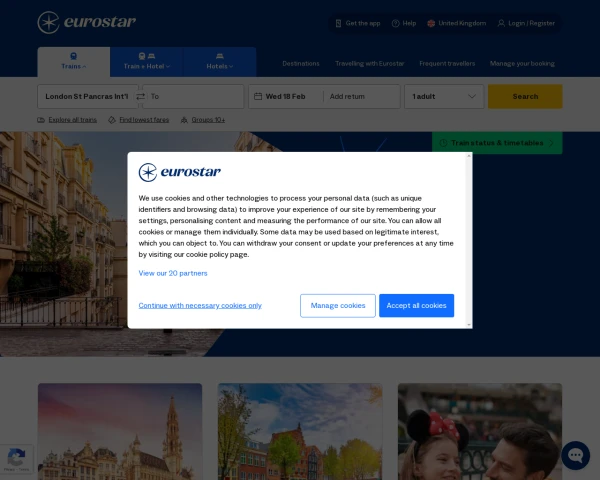Select the Wed 18 Feb departure date
This screenshot has width=600, height=480.
tap(285, 96)
